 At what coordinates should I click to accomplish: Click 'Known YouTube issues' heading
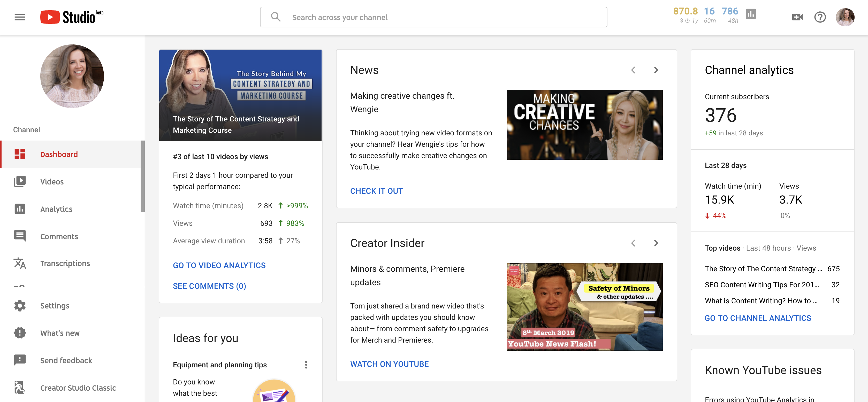763,370
